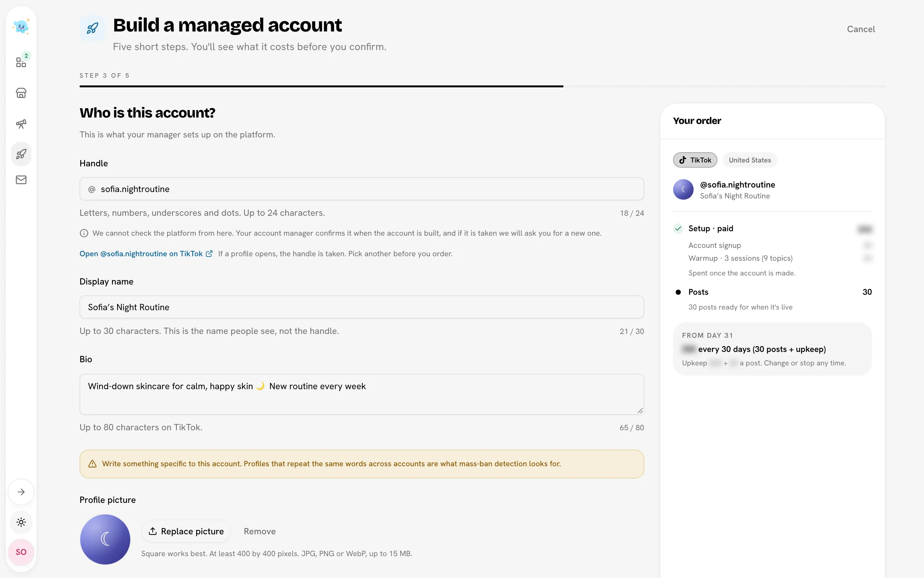
Task: Click 'Account signup' line item
Action: 714,245
